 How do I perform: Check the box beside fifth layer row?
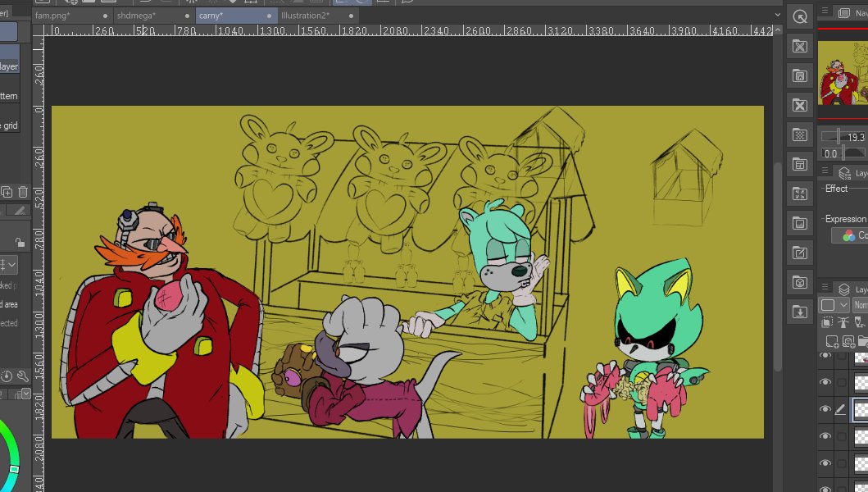[842, 464]
